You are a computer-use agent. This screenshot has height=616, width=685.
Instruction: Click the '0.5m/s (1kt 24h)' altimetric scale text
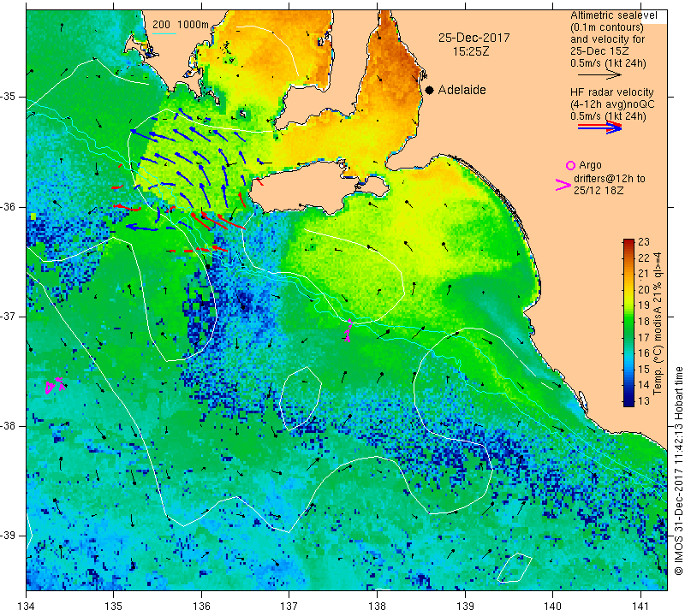(608, 63)
